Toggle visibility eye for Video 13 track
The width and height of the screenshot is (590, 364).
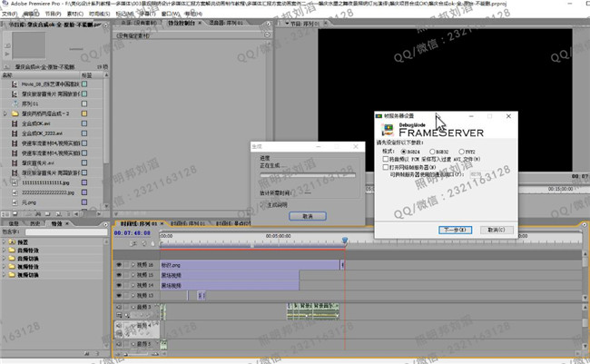(x=119, y=296)
